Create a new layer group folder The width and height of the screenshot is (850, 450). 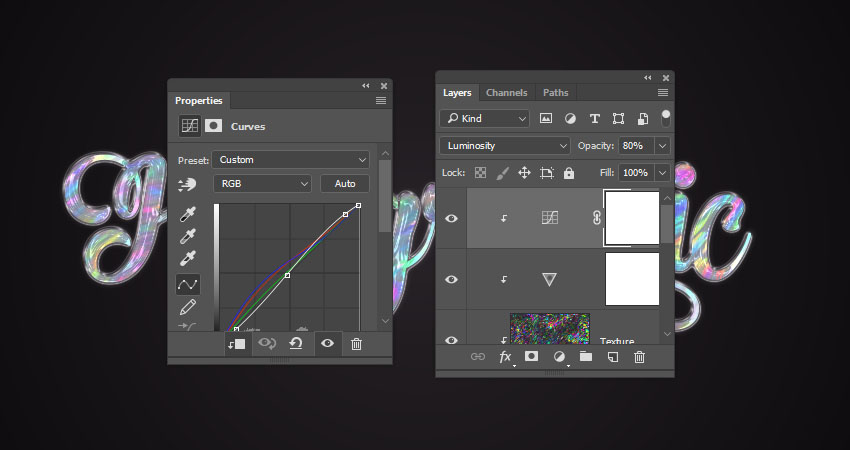coord(586,356)
